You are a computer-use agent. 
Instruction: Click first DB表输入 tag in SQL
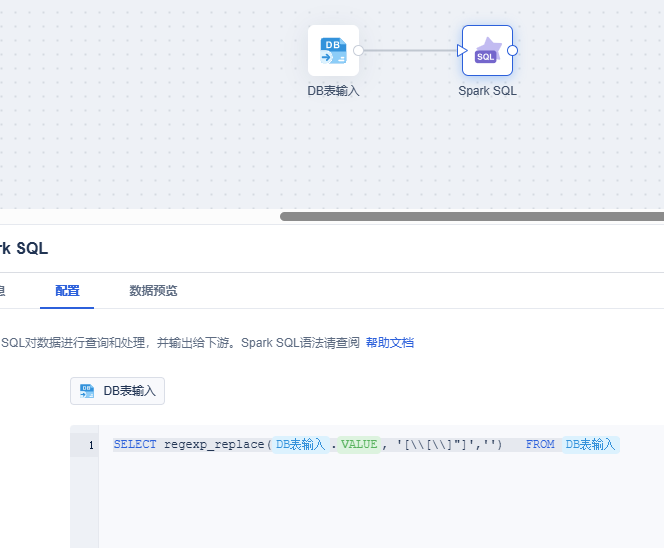[x=300, y=444]
